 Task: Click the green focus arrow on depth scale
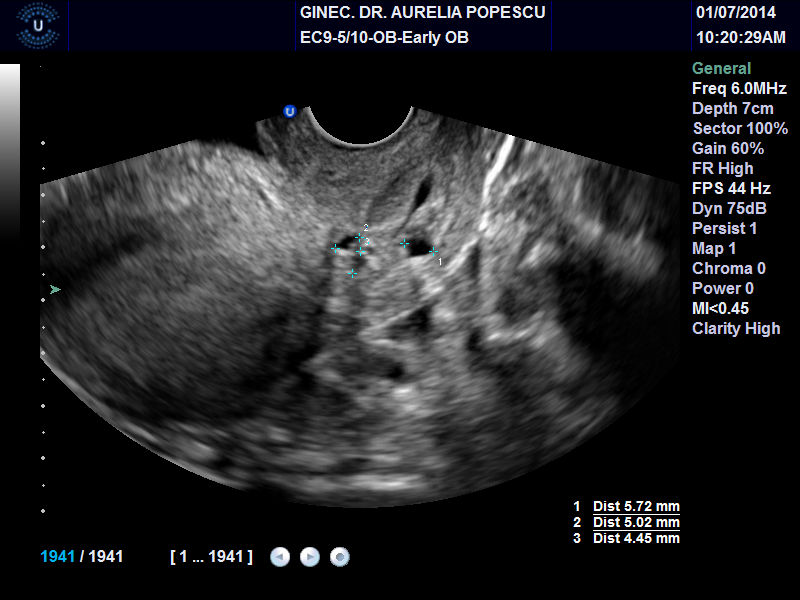pyautogui.click(x=55, y=290)
